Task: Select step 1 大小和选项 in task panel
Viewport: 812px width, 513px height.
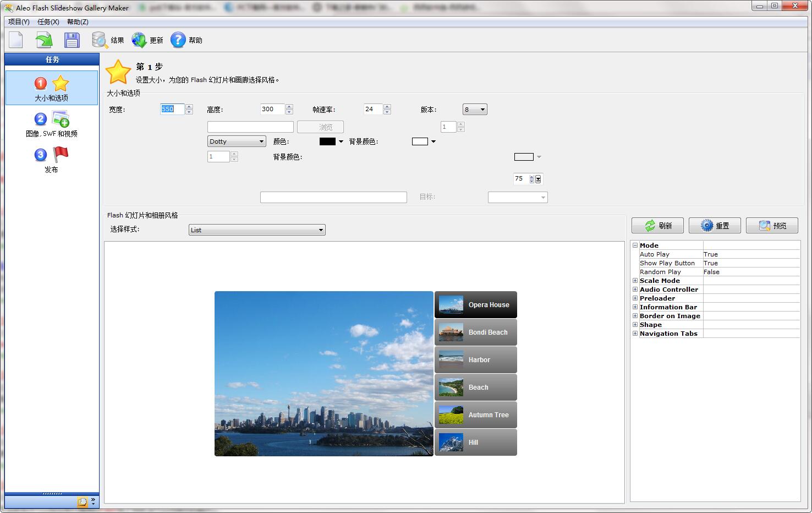Action: click(x=52, y=88)
